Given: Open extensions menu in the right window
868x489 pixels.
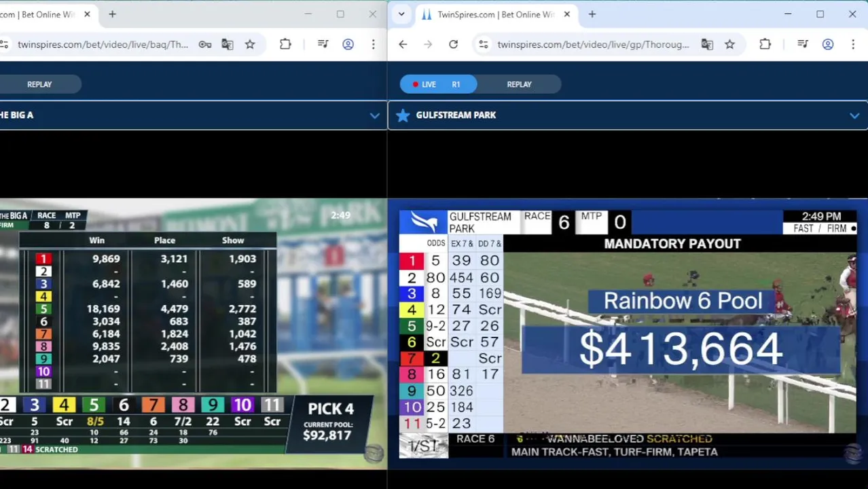Looking at the screenshot, I should [x=765, y=44].
